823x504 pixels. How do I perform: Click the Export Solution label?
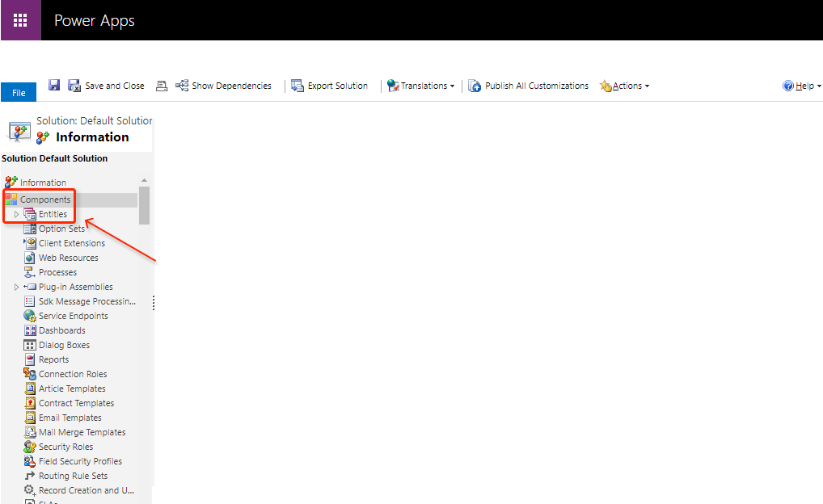[x=337, y=86]
